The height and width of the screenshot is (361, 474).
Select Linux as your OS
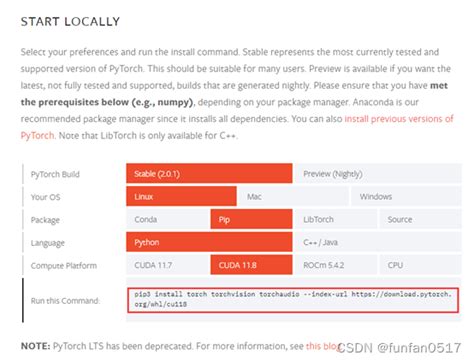[181, 196]
